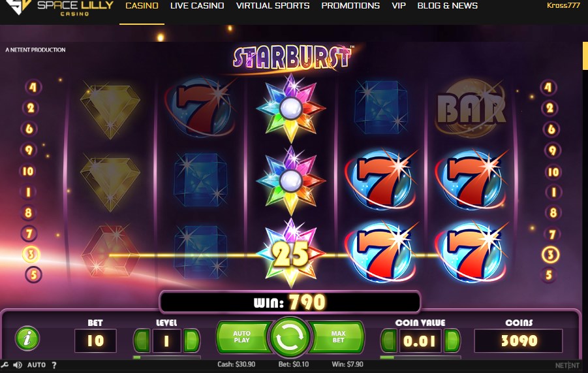Image resolution: width=588 pixels, height=373 pixels.
Task: Open game settings wrench icon
Action: [4, 365]
